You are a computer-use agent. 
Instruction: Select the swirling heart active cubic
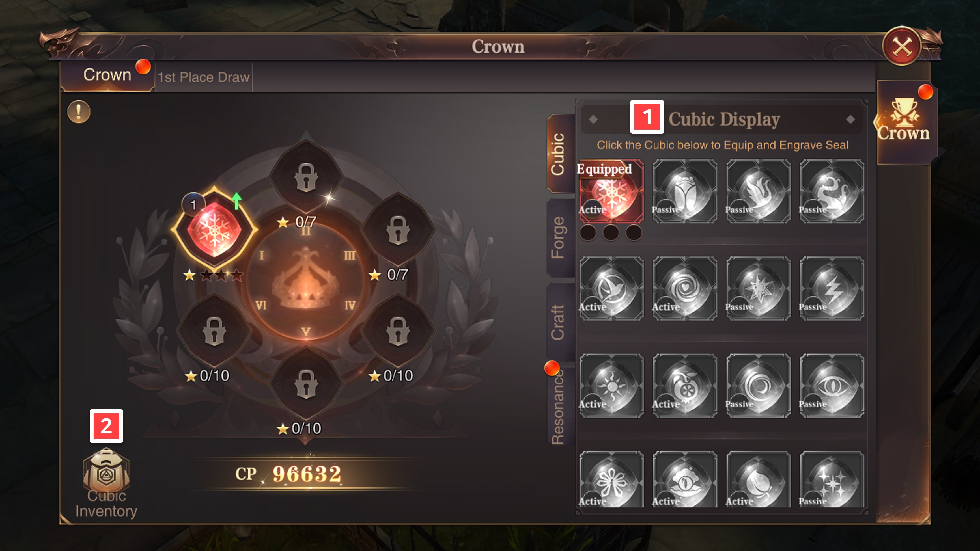[x=685, y=289]
